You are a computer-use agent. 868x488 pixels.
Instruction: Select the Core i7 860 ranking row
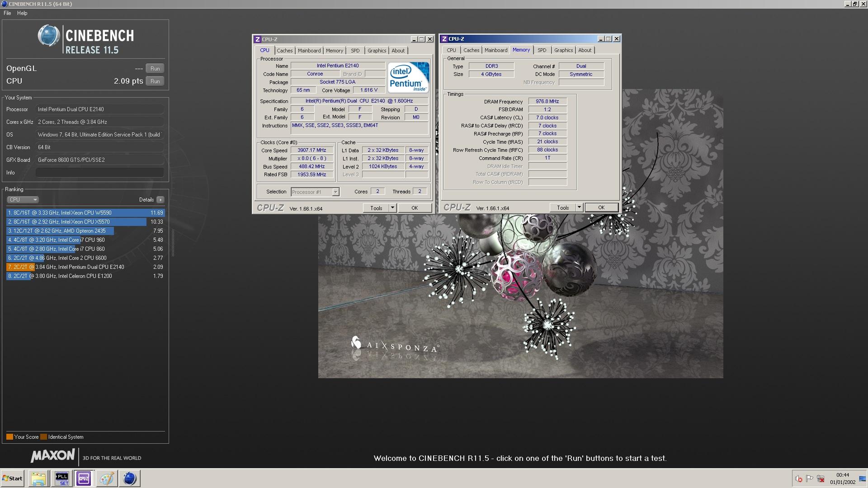pyautogui.click(x=85, y=249)
